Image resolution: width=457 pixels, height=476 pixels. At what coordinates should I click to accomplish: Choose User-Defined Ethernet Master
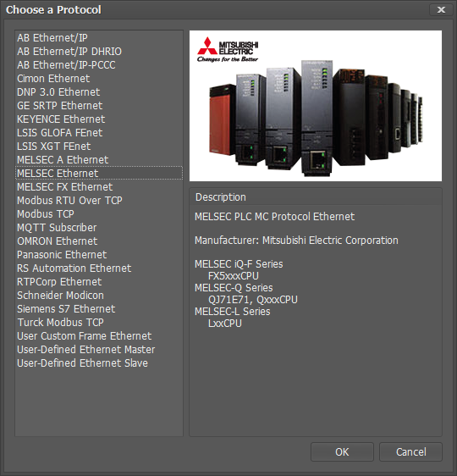pos(99,350)
